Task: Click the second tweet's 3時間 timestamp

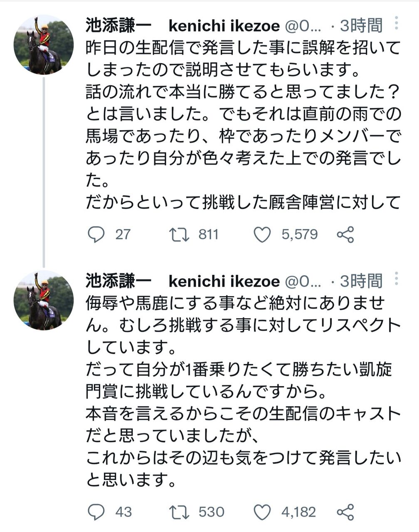Action: (361, 281)
